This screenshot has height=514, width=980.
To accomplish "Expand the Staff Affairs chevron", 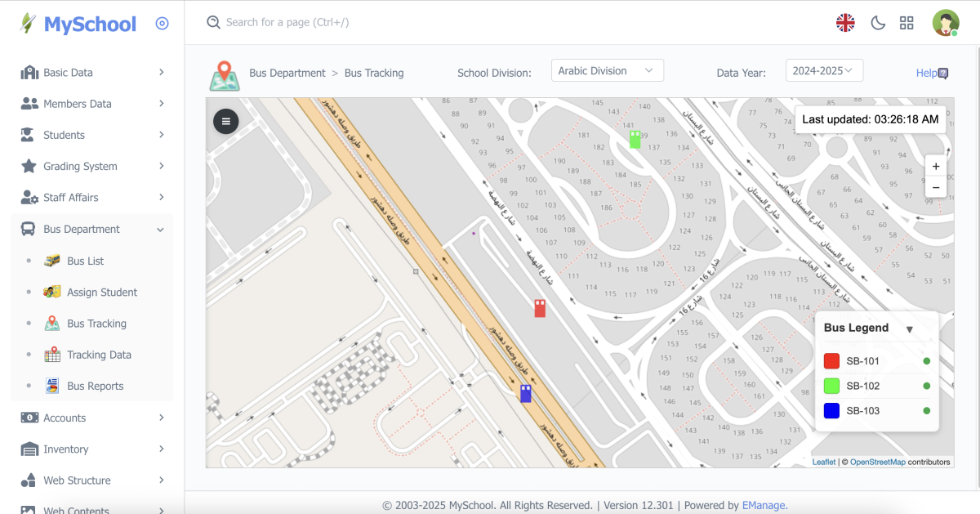I will coord(162,198).
